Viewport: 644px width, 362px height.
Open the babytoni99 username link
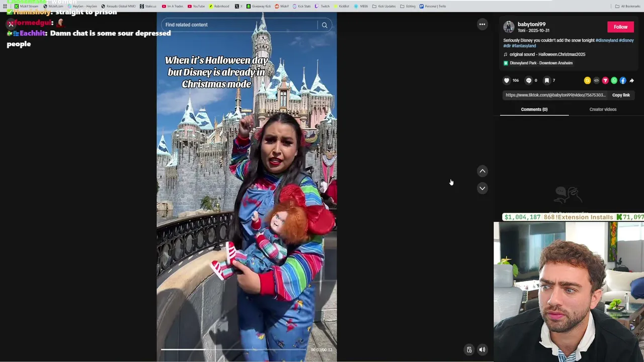point(531,24)
